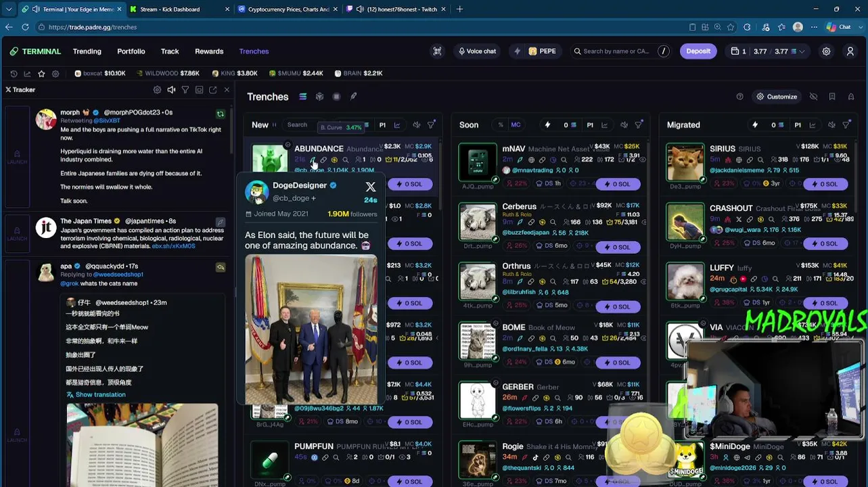
Task: Click the X Tracker layout square icon
Action: (x=199, y=90)
